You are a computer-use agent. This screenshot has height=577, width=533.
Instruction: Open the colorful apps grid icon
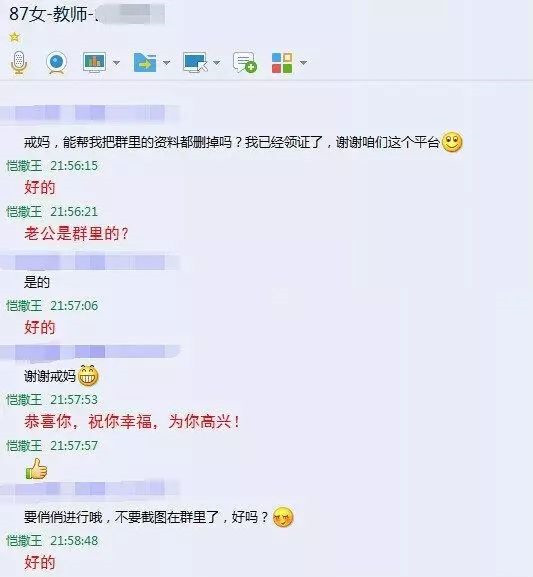click(282, 63)
